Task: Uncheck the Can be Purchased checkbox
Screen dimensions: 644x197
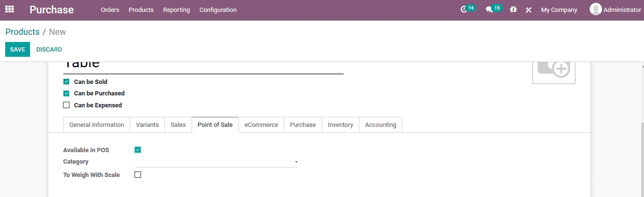Action: (x=66, y=93)
